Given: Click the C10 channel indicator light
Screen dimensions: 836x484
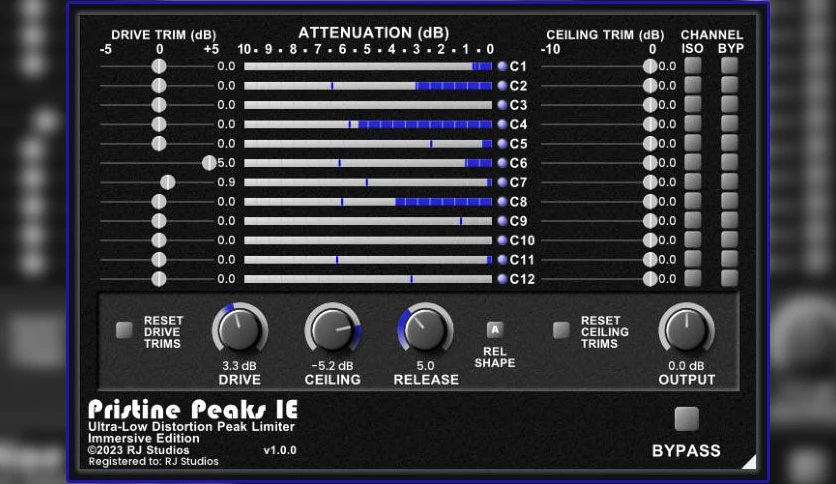Looking at the screenshot, I should (x=502, y=240).
